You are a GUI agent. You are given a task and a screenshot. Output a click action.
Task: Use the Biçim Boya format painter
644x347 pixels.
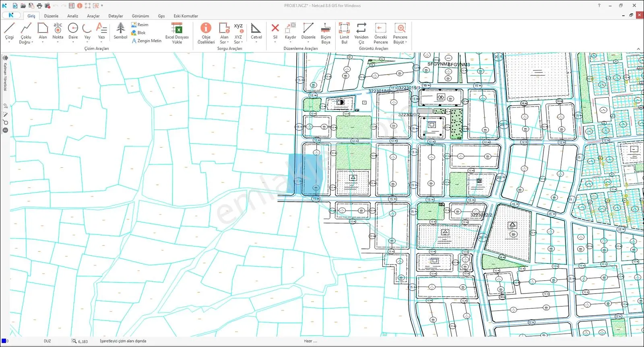pyautogui.click(x=326, y=33)
